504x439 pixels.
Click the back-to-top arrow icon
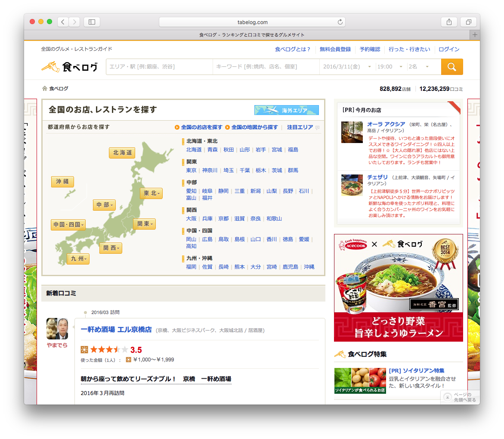pos(448,398)
